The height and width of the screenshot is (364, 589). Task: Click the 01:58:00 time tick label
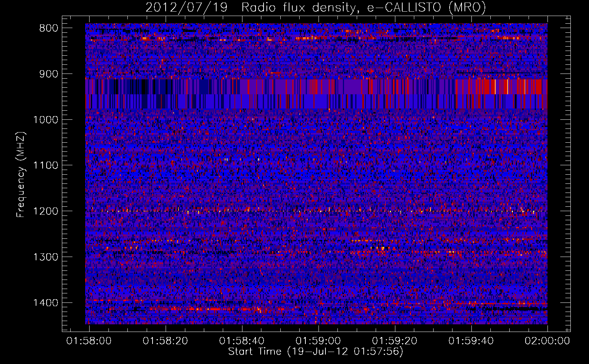coord(89,341)
